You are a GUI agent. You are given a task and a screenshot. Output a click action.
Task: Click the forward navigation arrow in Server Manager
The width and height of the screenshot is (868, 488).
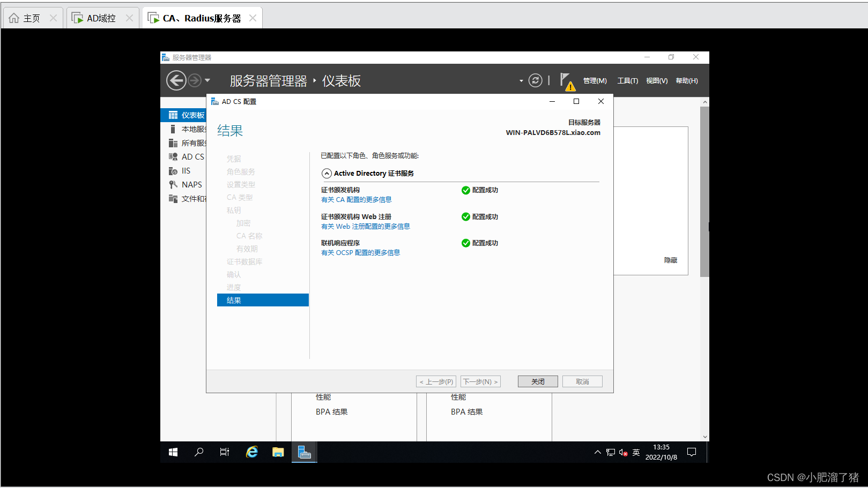pos(195,80)
